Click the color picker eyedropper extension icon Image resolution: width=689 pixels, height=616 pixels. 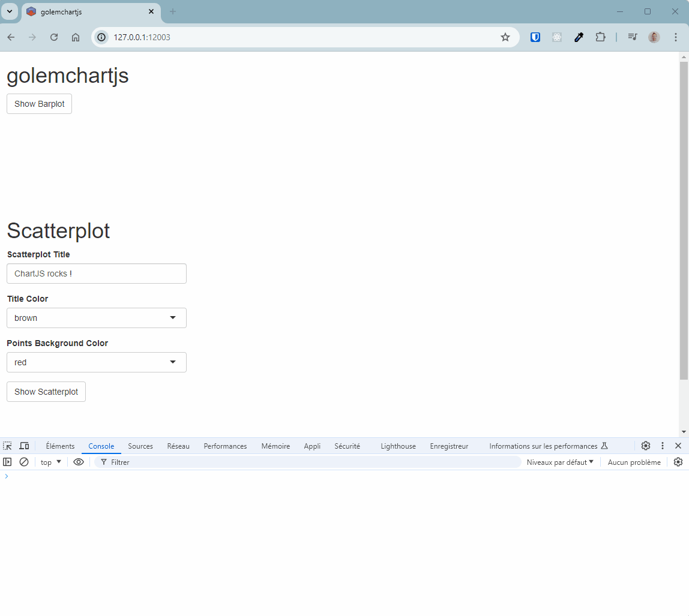pyautogui.click(x=579, y=37)
